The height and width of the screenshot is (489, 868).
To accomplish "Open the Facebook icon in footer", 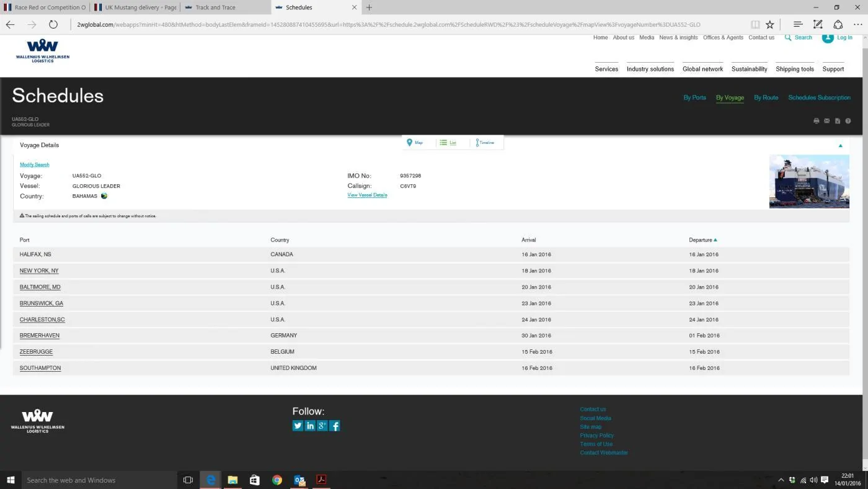I will point(335,426).
